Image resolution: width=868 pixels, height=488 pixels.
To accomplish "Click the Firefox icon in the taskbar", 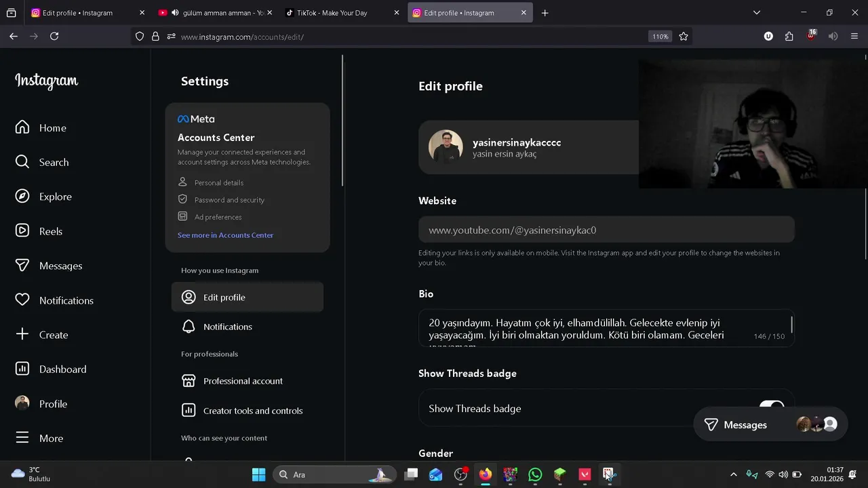I will (x=486, y=474).
